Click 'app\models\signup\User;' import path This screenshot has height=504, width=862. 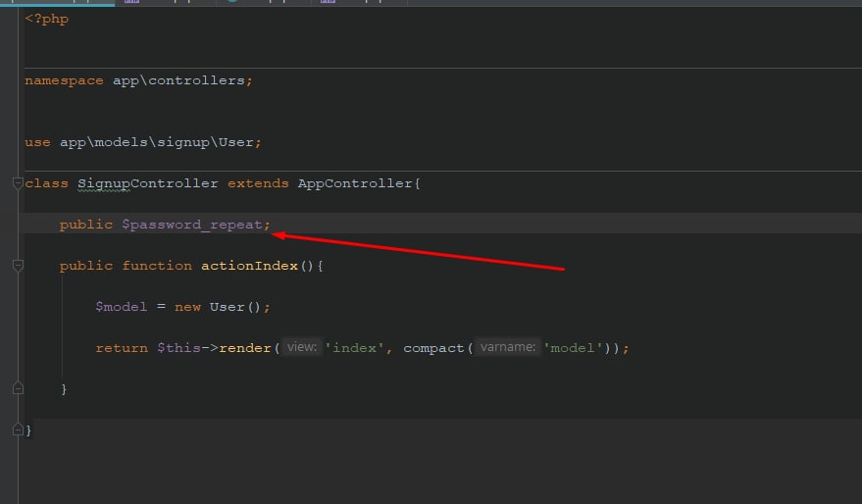[161, 142]
